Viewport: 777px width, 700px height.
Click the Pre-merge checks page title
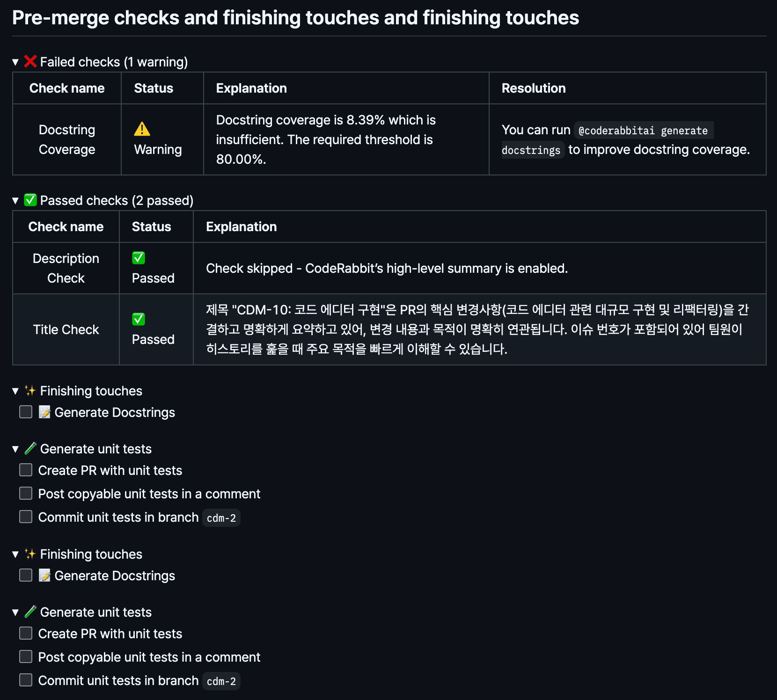click(295, 18)
